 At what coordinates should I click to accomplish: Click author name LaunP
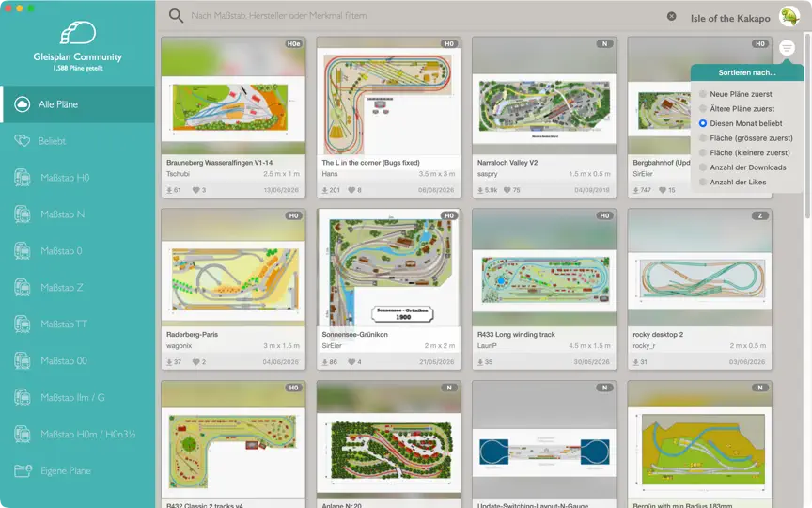[x=487, y=346]
